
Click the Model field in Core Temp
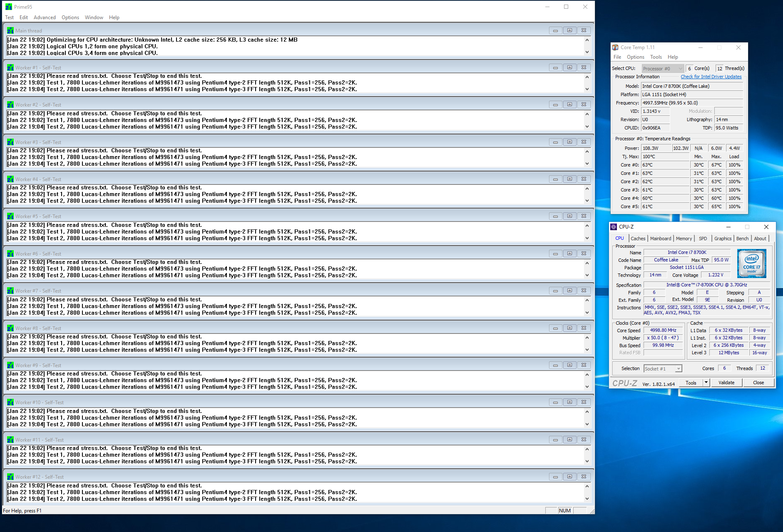point(692,86)
